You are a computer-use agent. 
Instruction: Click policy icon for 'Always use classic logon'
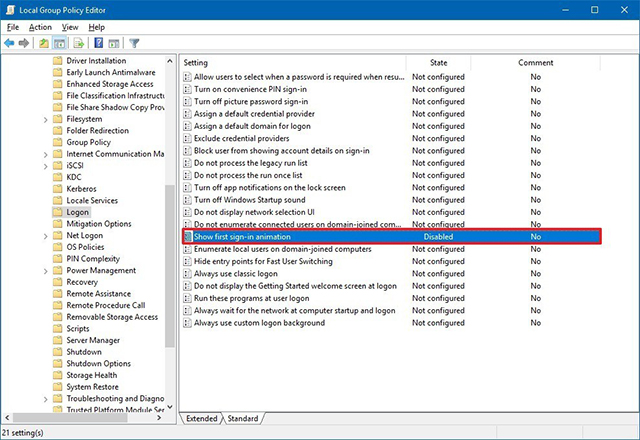point(187,274)
